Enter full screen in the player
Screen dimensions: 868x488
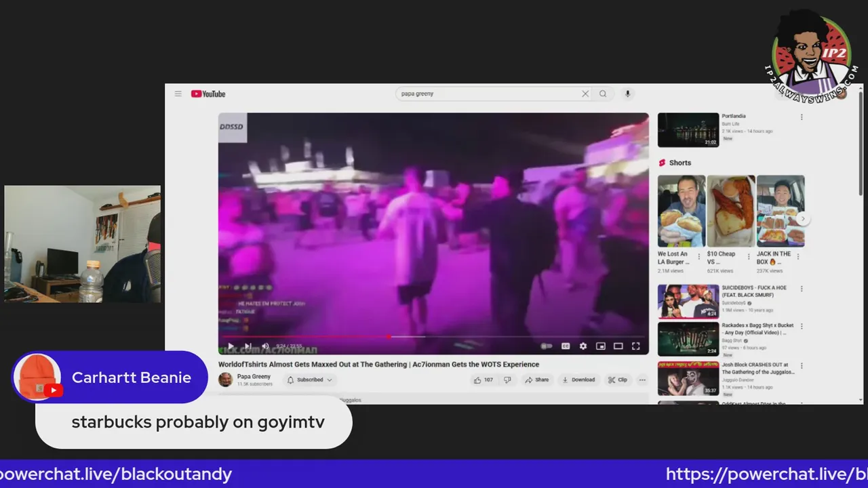pyautogui.click(x=636, y=346)
